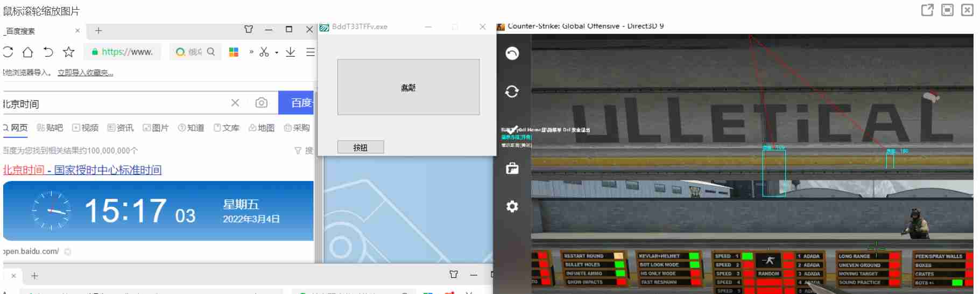Screen dimensions: 980x294
Task: Toggle SOUND PRACTICE switch
Action: pos(894,282)
